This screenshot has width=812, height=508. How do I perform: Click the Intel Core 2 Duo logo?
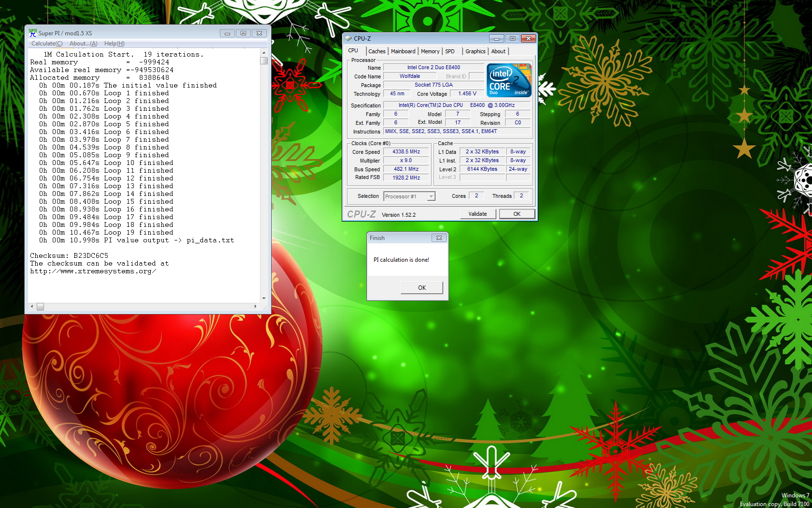tap(509, 80)
